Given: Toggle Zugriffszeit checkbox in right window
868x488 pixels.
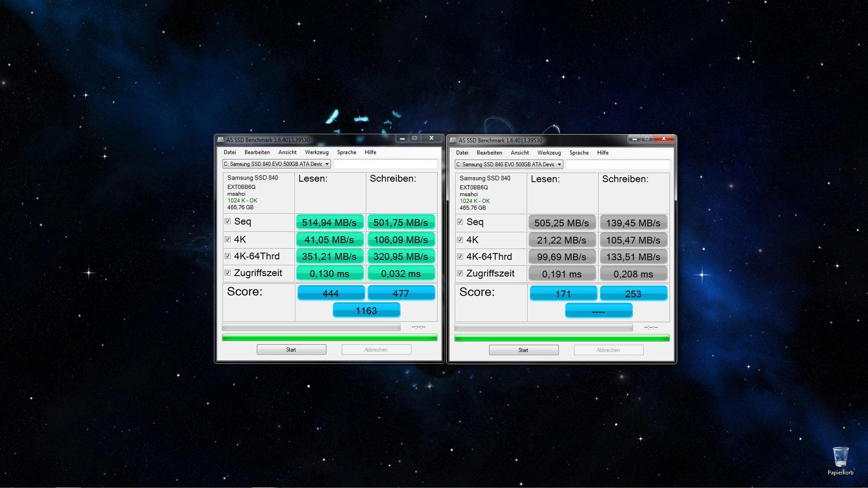Looking at the screenshot, I should coord(460,273).
